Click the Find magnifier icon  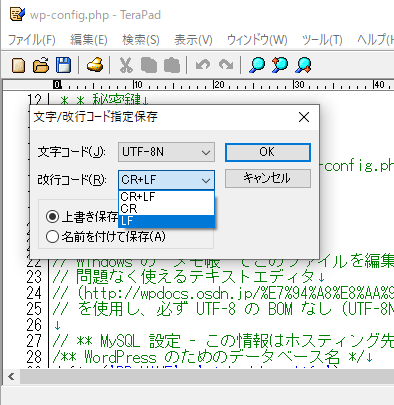click(x=257, y=65)
